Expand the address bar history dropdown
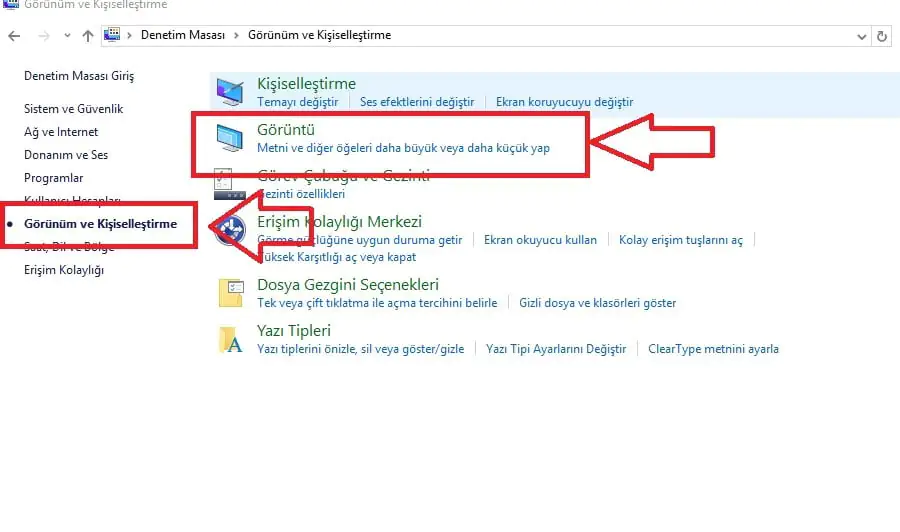This screenshot has width=900, height=532. (x=862, y=36)
